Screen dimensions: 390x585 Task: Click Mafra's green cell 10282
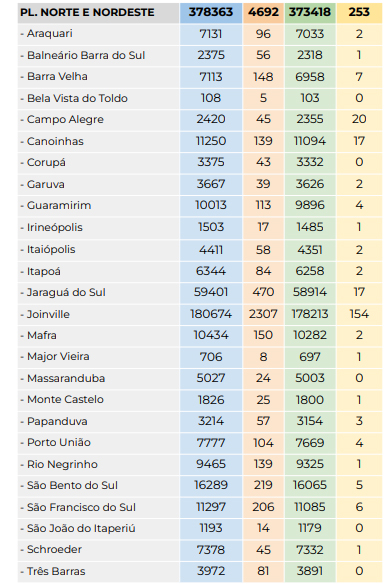310,335
